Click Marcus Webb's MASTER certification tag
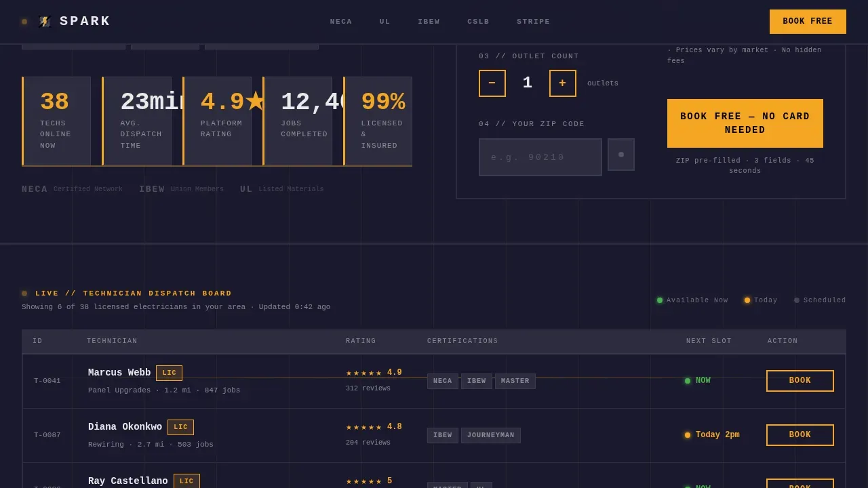Image resolution: width=868 pixels, height=488 pixels. (x=515, y=382)
